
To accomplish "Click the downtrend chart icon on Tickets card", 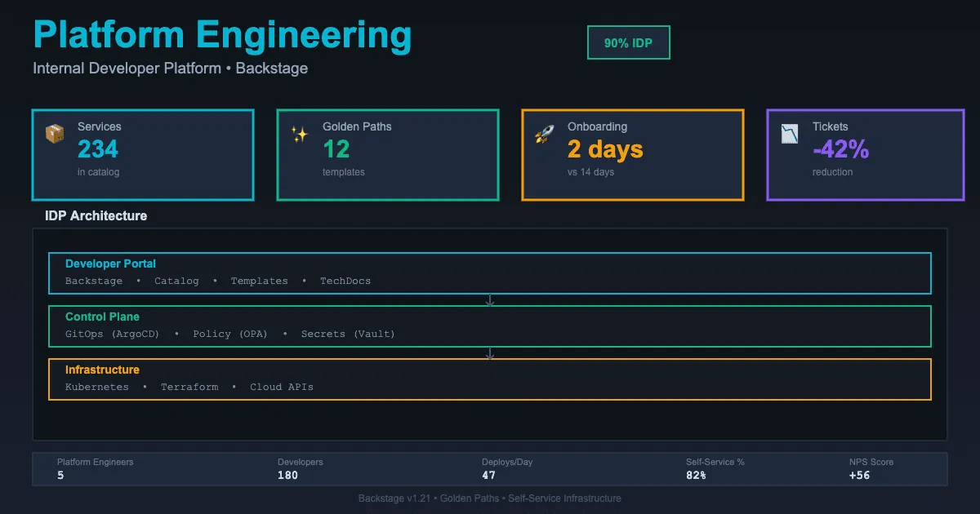I will (790, 134).
